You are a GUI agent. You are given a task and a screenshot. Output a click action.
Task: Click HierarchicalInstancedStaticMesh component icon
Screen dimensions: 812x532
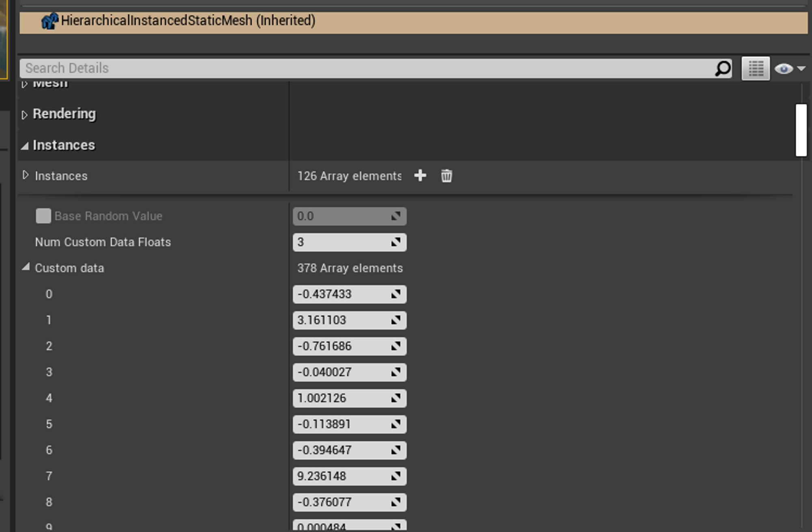50,21
